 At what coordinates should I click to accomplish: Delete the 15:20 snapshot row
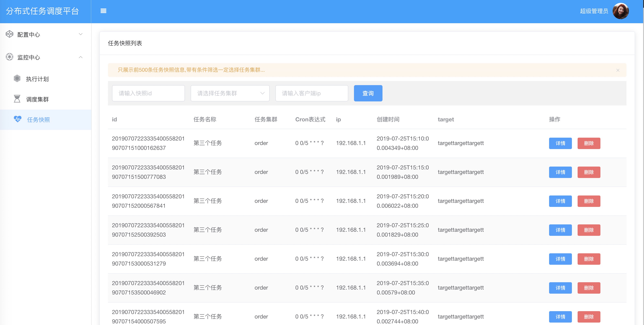[588, 201]
